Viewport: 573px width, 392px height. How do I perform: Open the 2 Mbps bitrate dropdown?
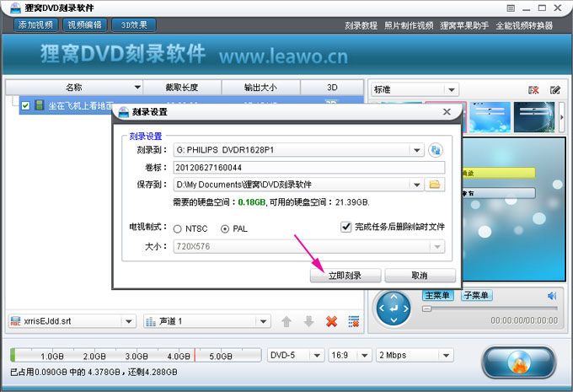point(446,355)
